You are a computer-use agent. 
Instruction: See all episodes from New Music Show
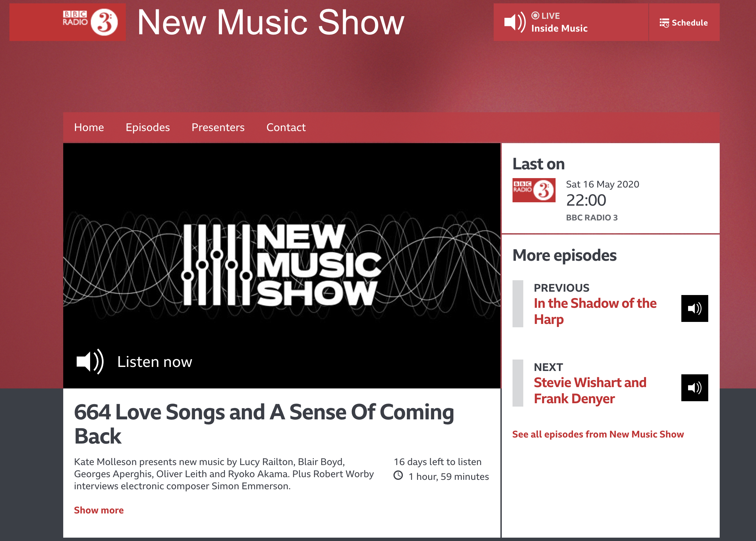coord(598,434)
